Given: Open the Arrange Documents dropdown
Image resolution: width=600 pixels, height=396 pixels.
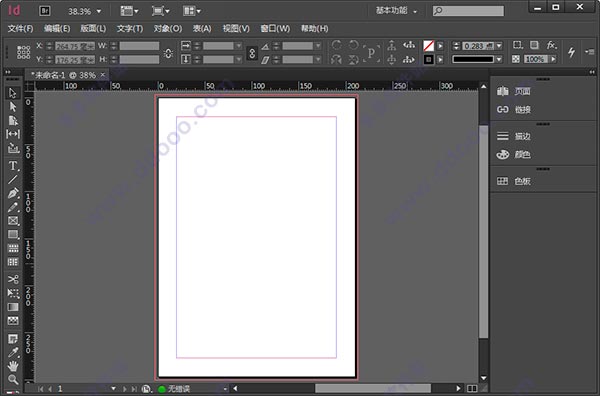Looking at the screenshot, I should pos(192,11).
